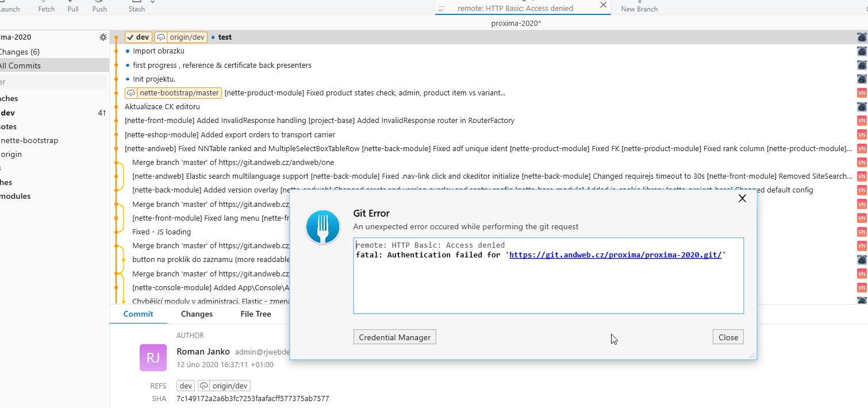This screenshot has height=408, width=868.
Task: Click the dialog resize grip corner
Action: click(752, 356)
